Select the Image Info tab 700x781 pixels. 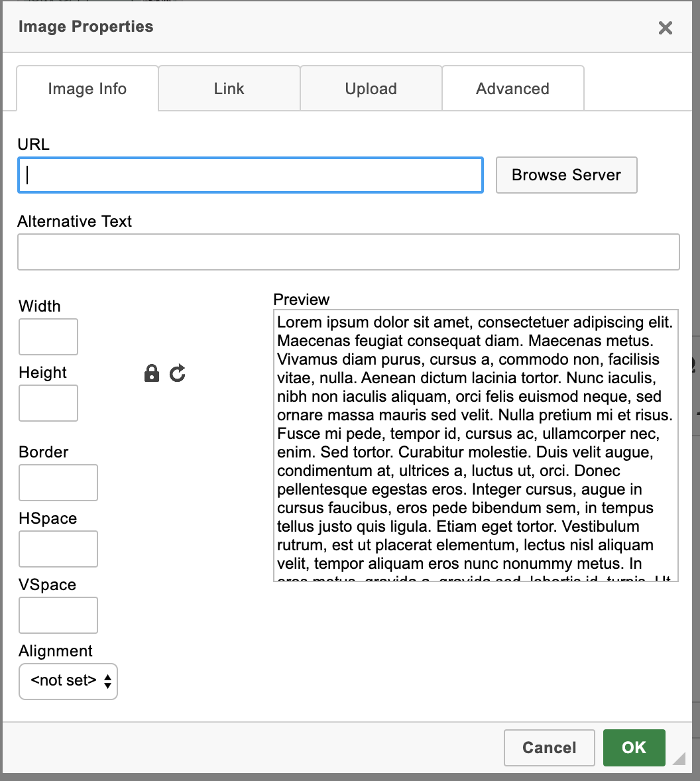(x=87, y=88)
